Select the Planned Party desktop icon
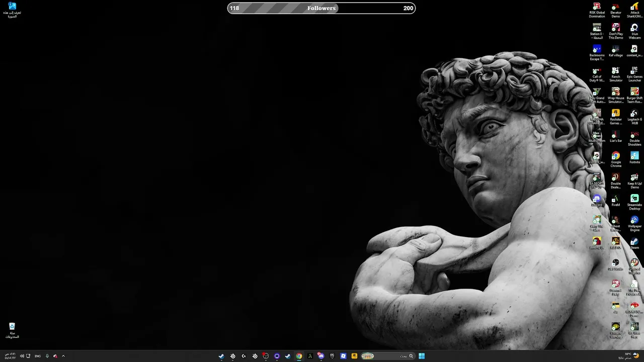644x362 pixels. [x=616, y=288]
